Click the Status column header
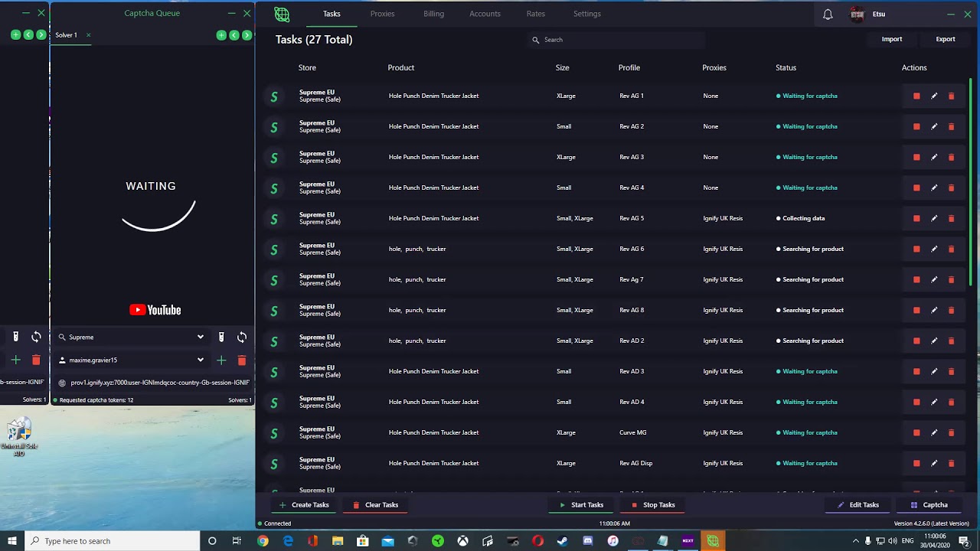Image resolution: width=980 pixels, height=551 pixels. click(786, 67)
